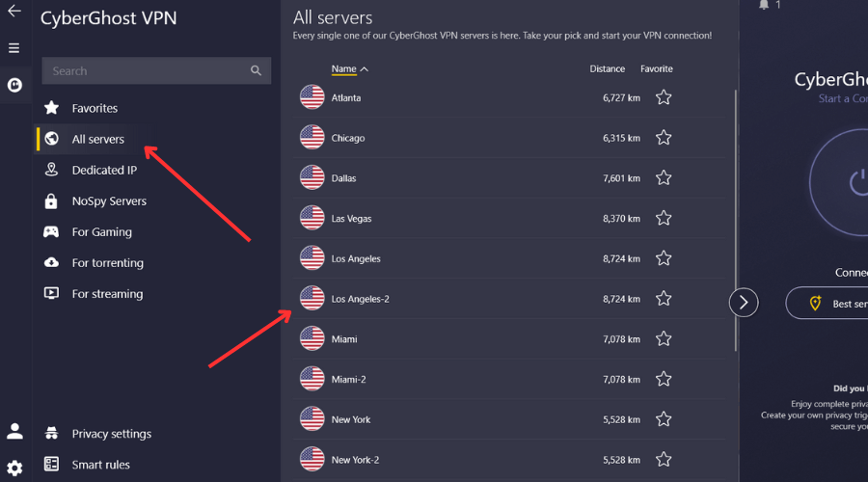Screen dimensions: 868x482
Task: Click the notification bell icon
Action: (764, 5)
